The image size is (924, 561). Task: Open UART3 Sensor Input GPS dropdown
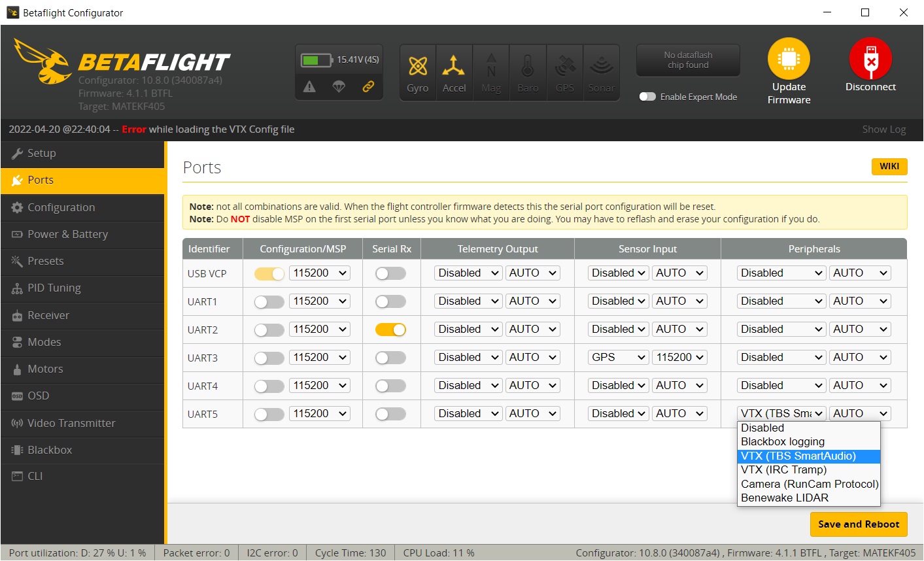point(618,358)
